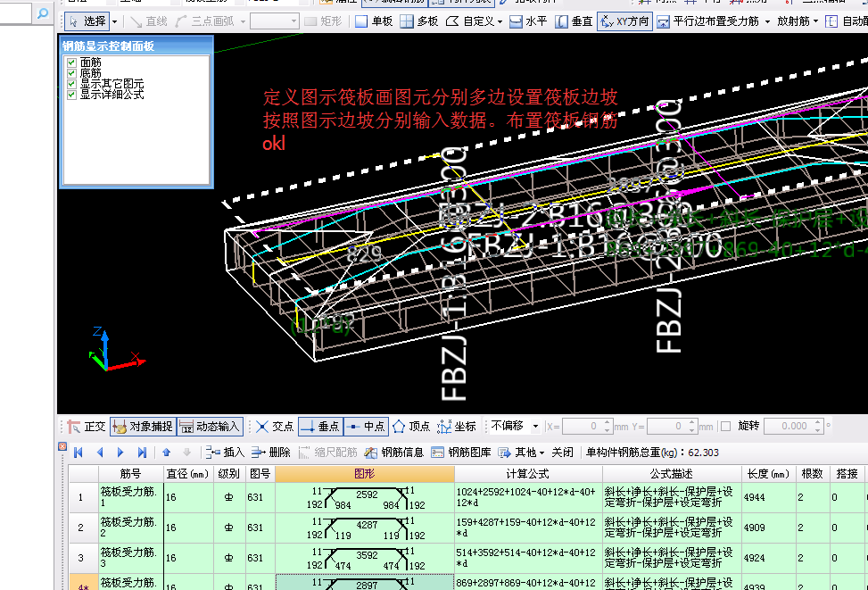Select length cell 4909 in row 2
Screen dimensions: 868x590
[x=768, y=528]
